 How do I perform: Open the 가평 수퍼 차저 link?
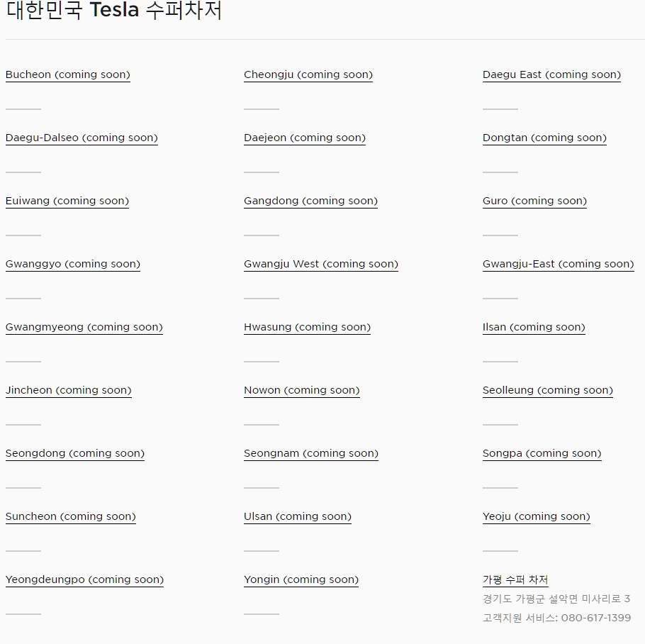coord(515,580)
